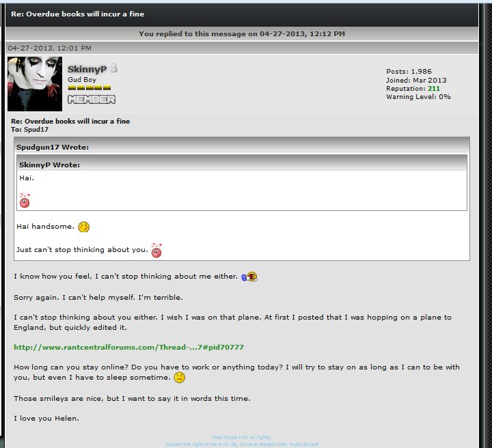
Task: Click the offline status icon beside SkinnyP
Action: tap(114, 68)
